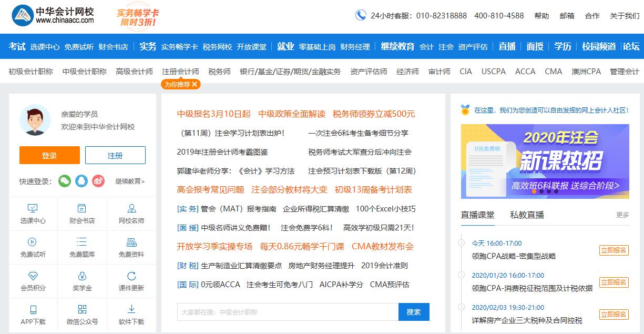The image size is (644, 334).
Task: Log in with WeChat quick login icon
Action: (65, 181)
